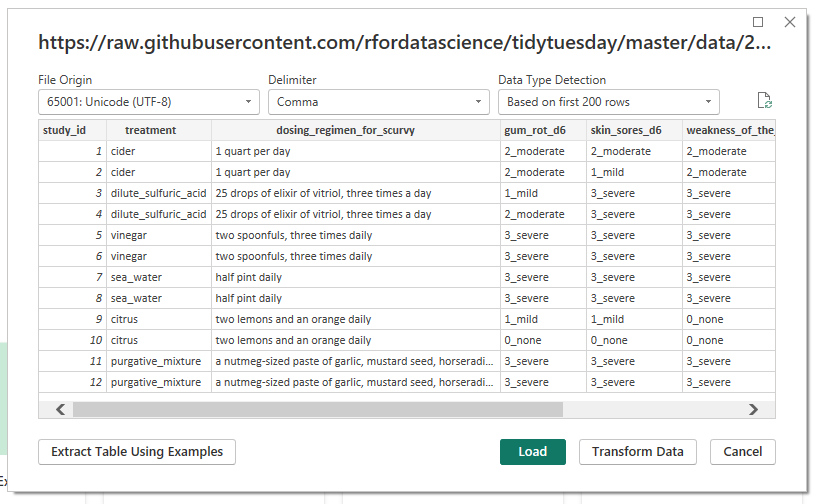Click treatment cell in study row 1

[x=159, y=151]
